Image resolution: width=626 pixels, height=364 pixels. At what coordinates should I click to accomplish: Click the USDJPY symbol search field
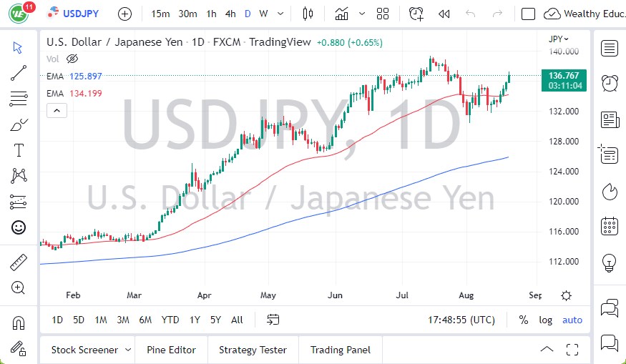81,14
